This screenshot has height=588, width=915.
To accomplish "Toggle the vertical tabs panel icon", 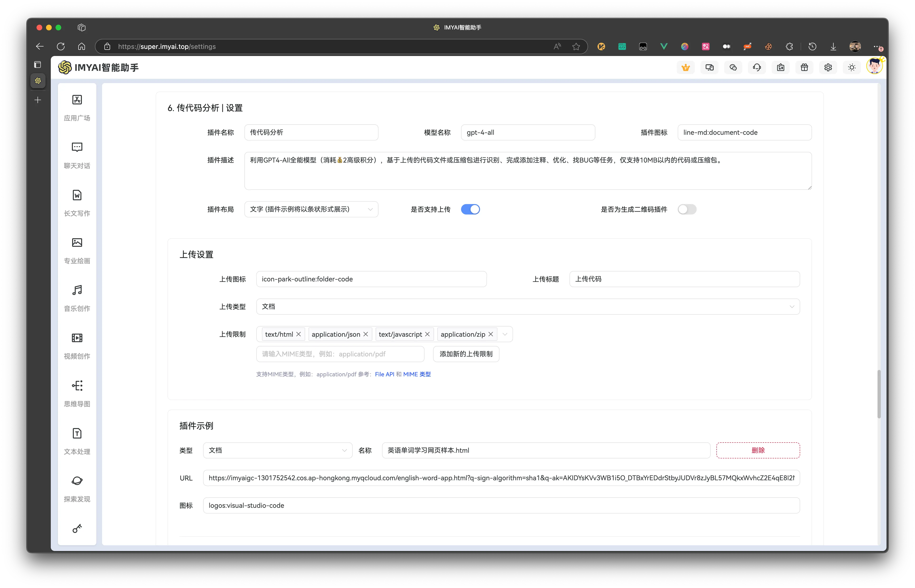I will coord(37,65).
